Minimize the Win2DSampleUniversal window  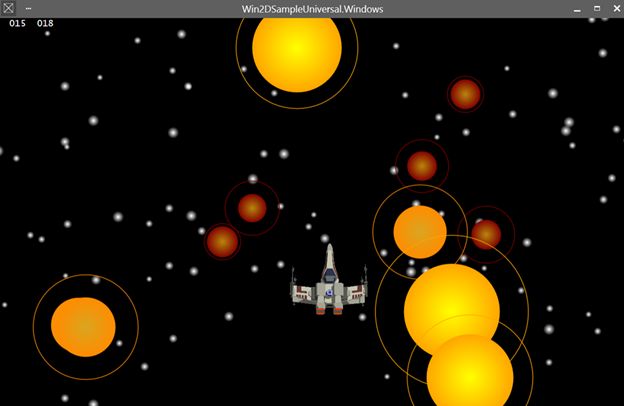(577, 10)
